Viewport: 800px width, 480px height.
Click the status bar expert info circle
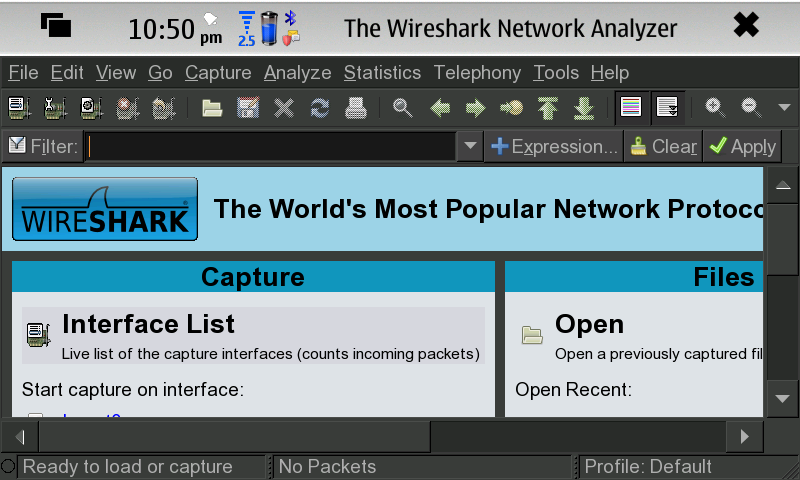(x=8, y=466)
